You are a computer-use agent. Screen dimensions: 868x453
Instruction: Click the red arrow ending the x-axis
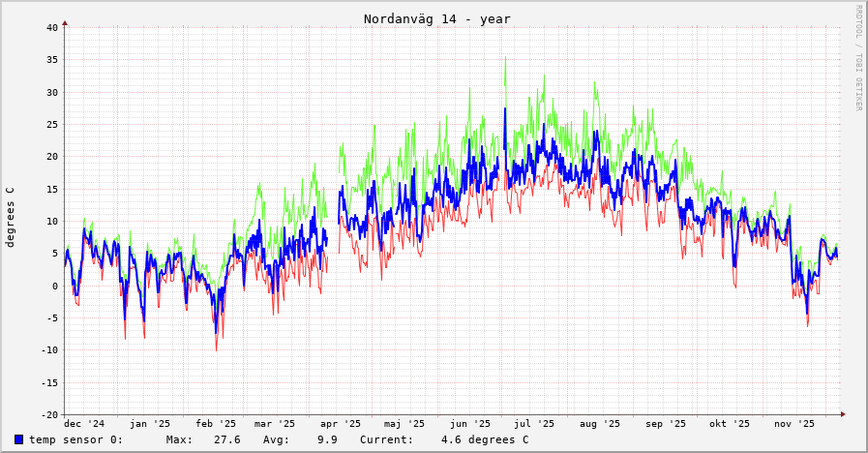point(843,414)
